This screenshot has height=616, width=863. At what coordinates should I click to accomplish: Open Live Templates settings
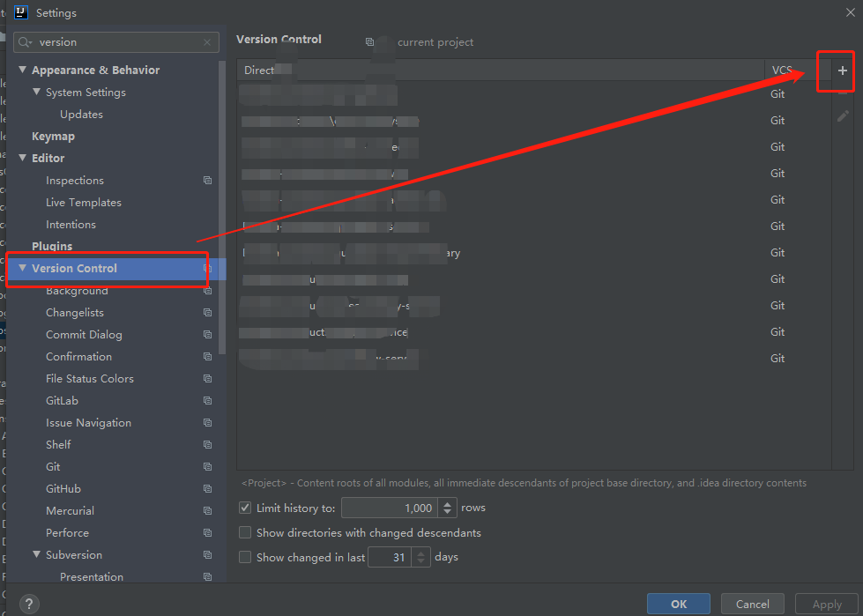[84, 203]
